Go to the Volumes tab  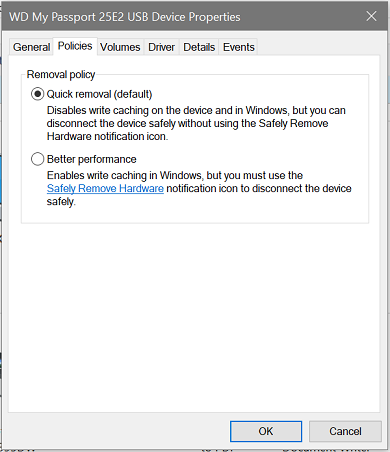click(120, 47)
